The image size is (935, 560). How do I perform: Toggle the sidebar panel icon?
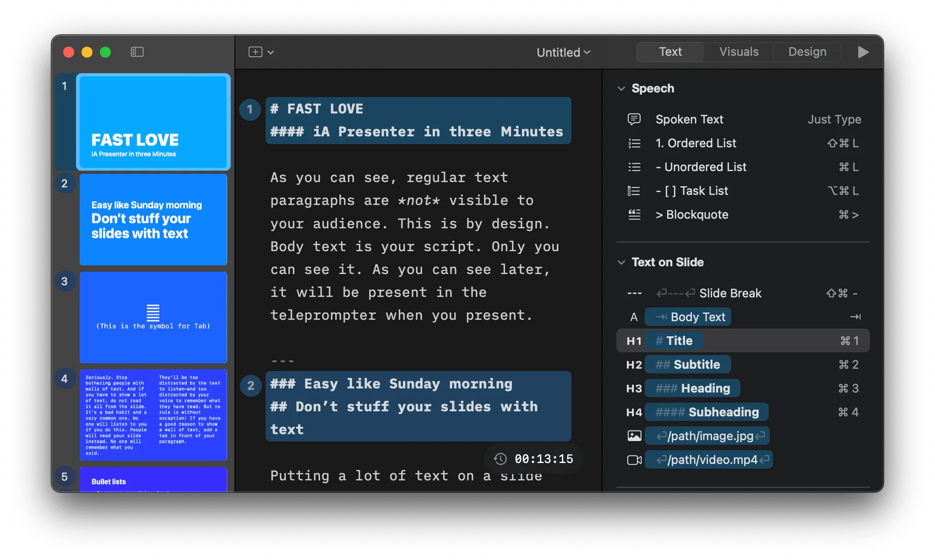click(137, 52)
